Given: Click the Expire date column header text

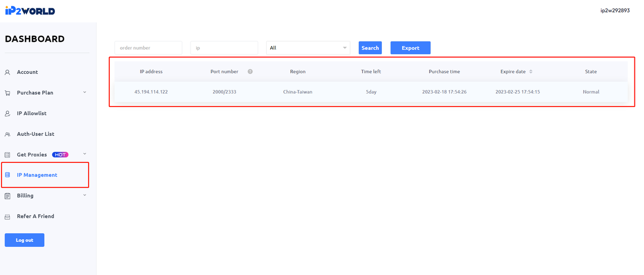Looking at the screenshot, I should 513,71.
